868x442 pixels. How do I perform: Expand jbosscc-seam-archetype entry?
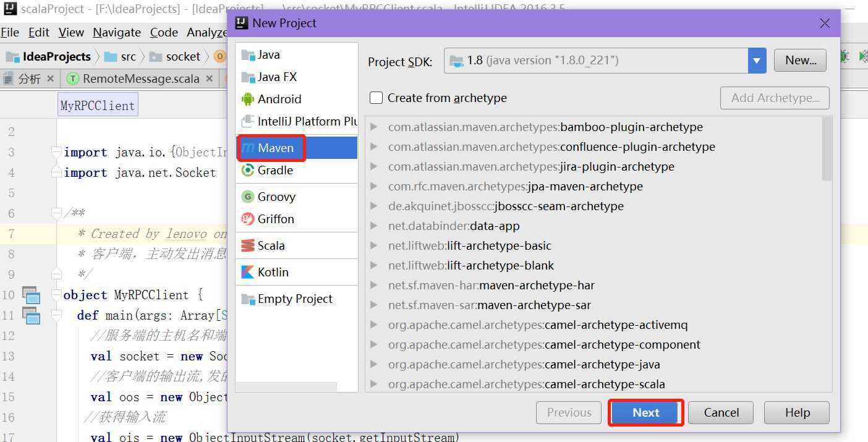[373, 206]
